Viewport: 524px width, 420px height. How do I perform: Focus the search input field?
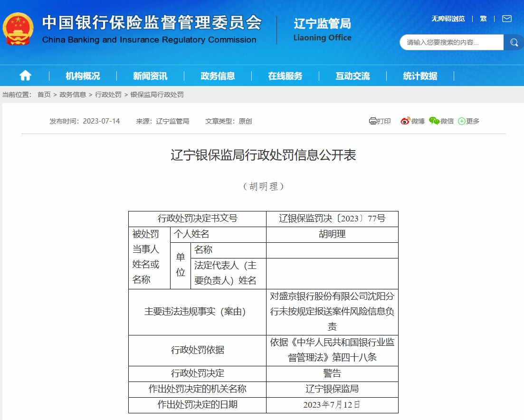tap(451, 42)
